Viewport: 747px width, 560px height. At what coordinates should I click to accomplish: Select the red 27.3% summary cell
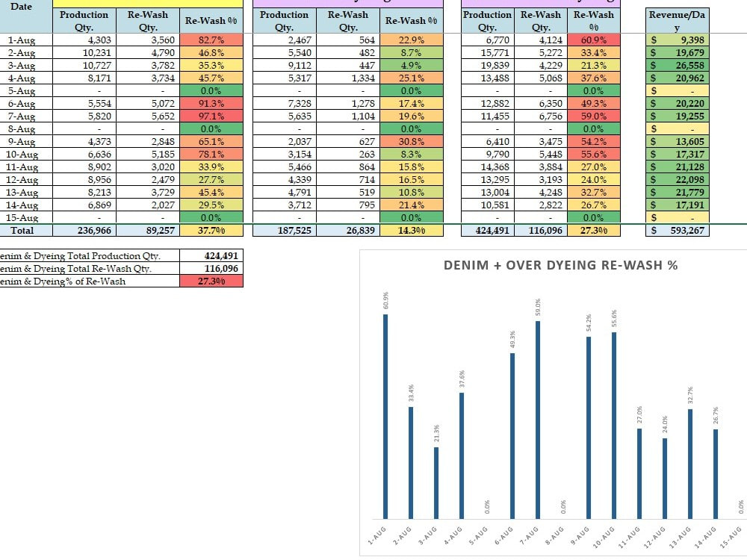pos(211,281)
